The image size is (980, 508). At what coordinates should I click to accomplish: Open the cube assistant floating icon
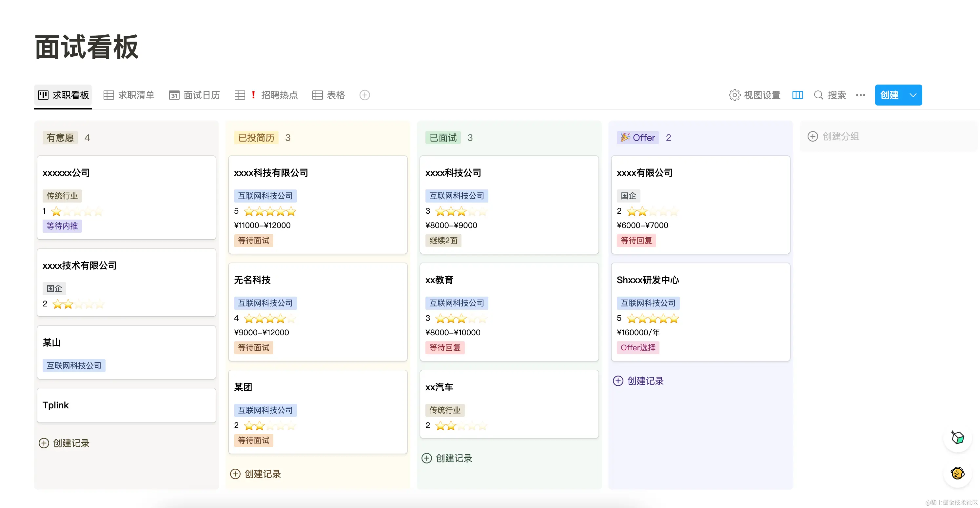pos(957,438)
